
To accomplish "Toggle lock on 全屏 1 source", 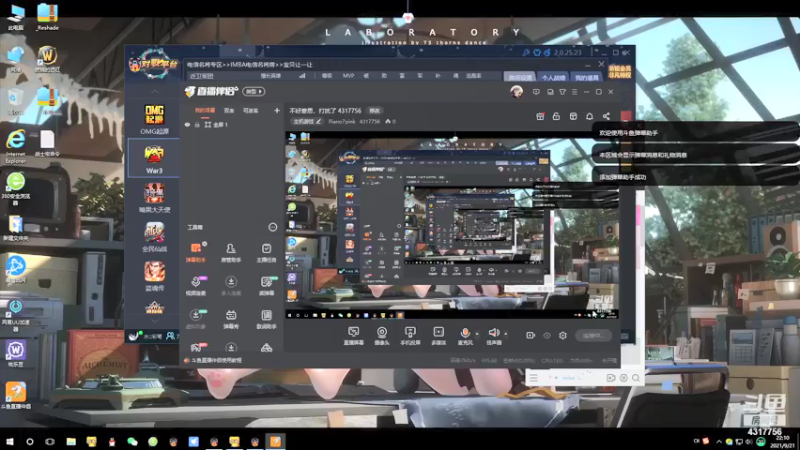I will (197, 124).
